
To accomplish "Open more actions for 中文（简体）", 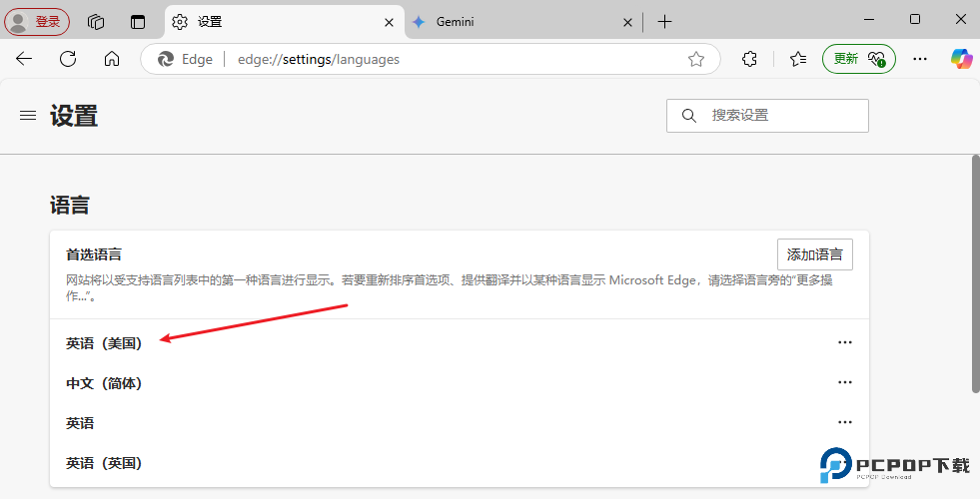I will tap(845, 382).
